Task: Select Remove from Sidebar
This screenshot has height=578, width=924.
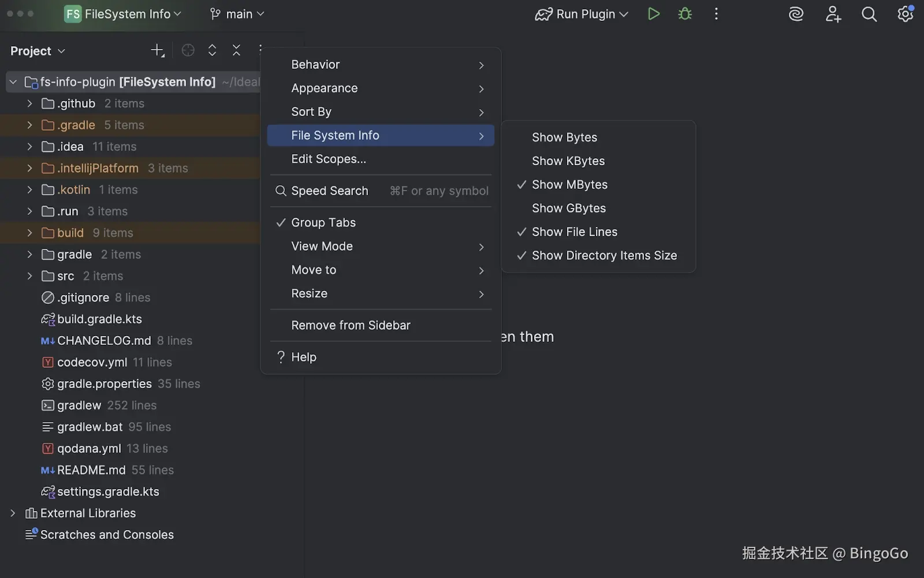Action: (351, 325)
